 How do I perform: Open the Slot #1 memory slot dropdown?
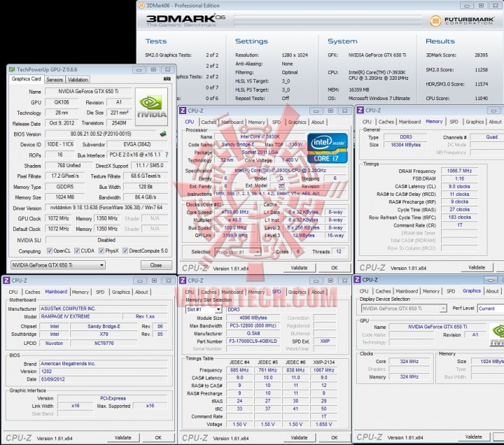coord(204,309)
